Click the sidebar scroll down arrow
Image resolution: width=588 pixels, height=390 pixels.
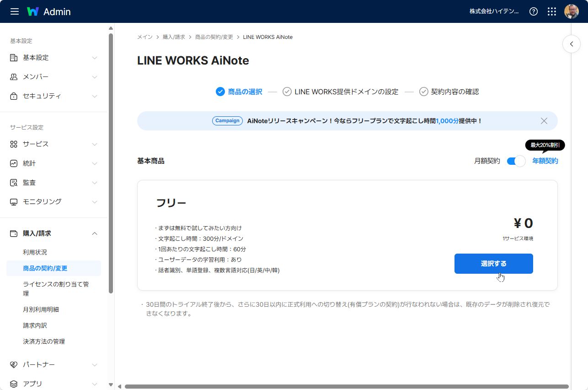[111, 385]
